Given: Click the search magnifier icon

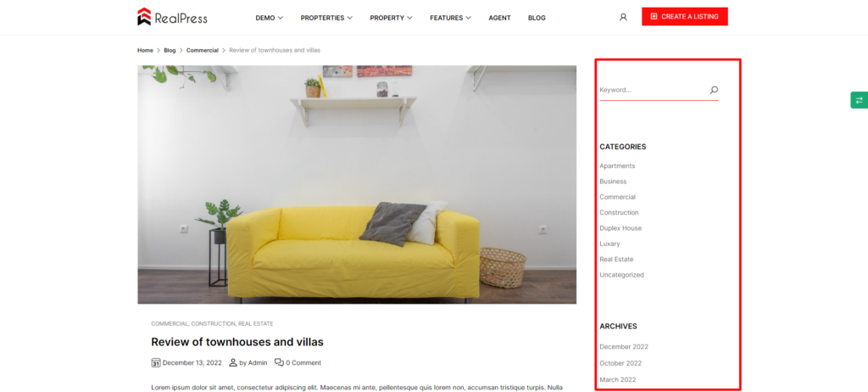Looking at the screenshot, I should click(x=714, y=90).
